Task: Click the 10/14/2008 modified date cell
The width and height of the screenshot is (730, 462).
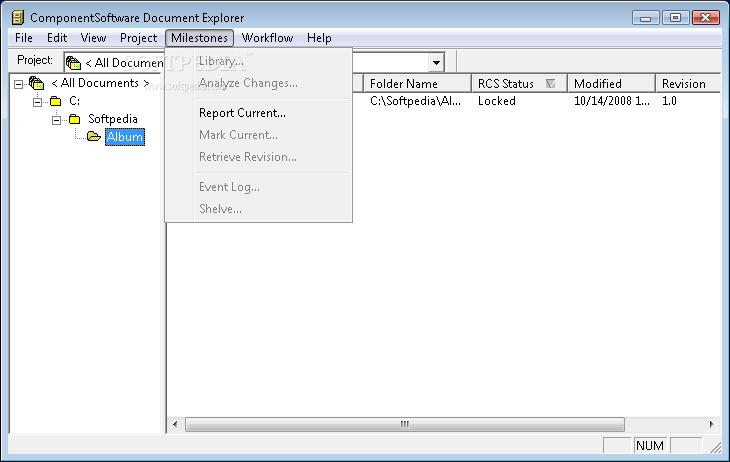Action: [612, 101]
